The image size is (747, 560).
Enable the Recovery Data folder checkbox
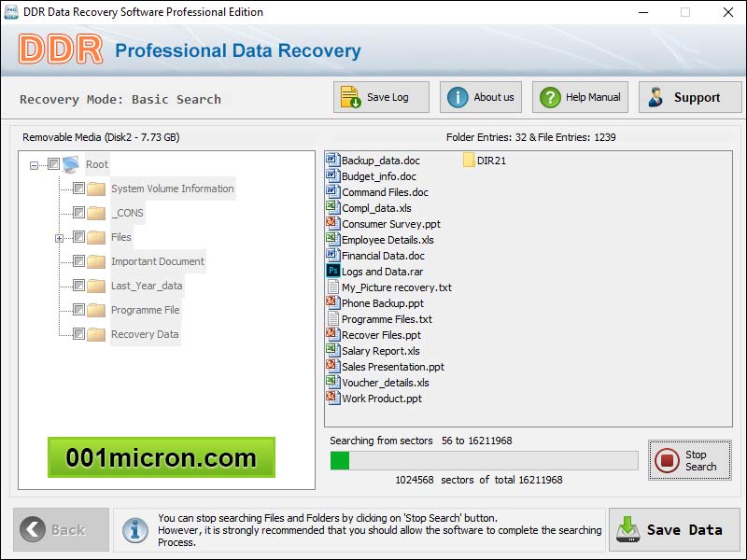78,334
